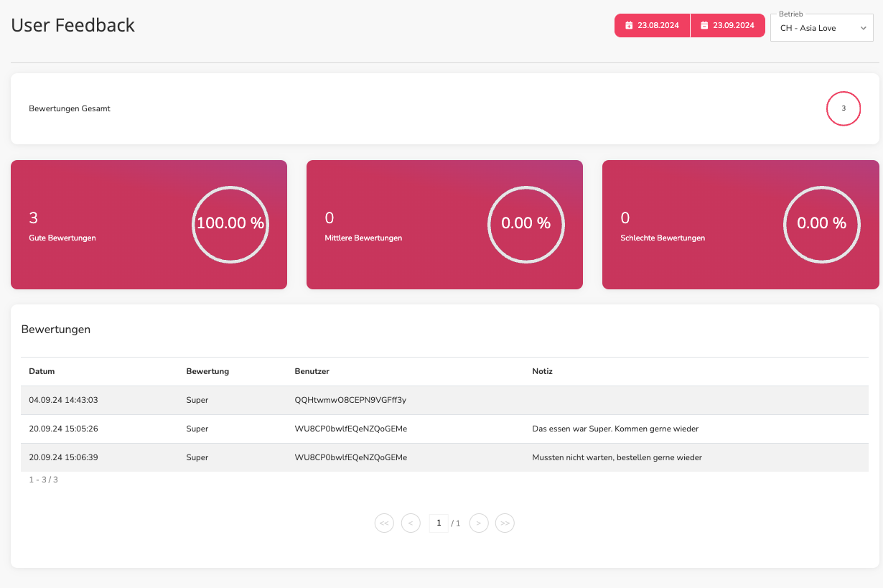This screenshot has width=883, height=588.
Task: Click user WU8CP0bwlfEQeNZQoGEMe in 15:05:26 row
Action: coord(351,429)
